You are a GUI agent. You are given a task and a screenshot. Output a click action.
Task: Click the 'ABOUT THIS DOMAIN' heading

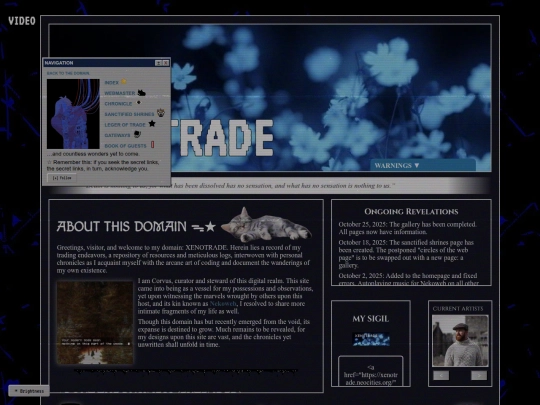click(x=121, y=227)
